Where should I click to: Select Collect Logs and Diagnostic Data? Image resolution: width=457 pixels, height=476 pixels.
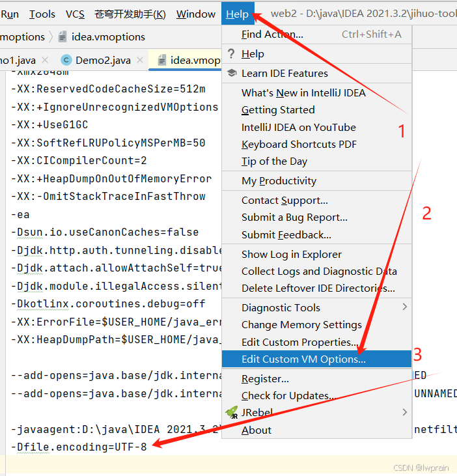[x=316, y=271]
